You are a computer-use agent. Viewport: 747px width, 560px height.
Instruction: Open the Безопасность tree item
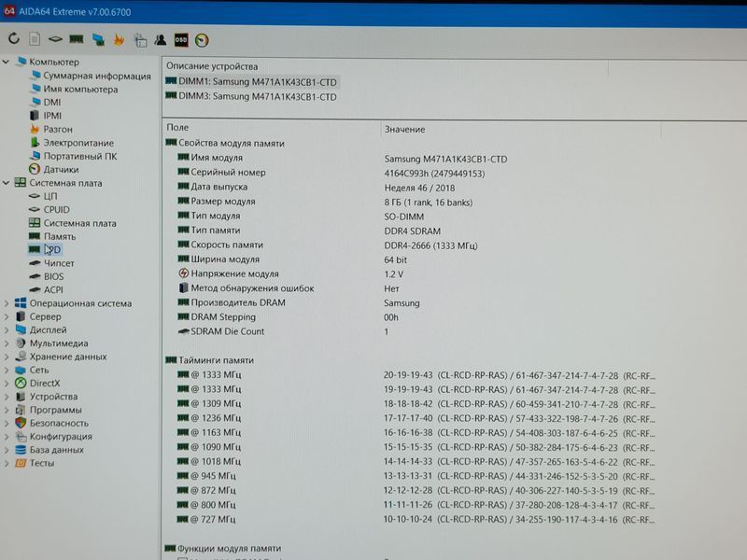54,423
